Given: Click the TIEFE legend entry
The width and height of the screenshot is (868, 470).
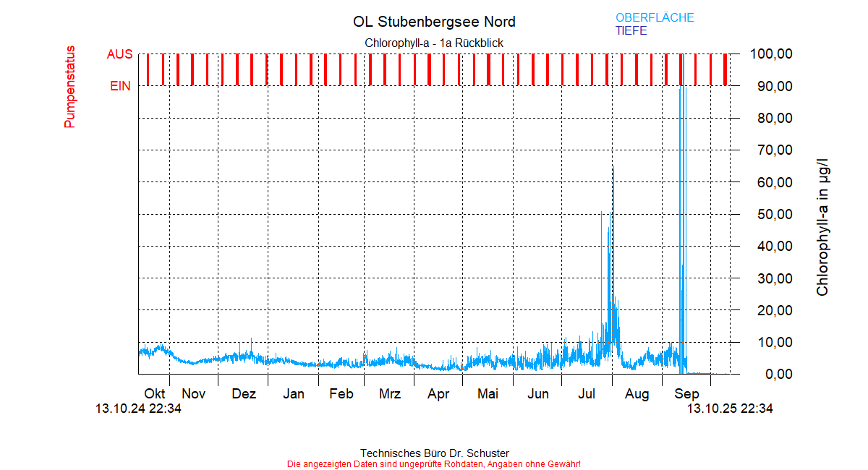Looking at the screenshot, I should 631,31.
